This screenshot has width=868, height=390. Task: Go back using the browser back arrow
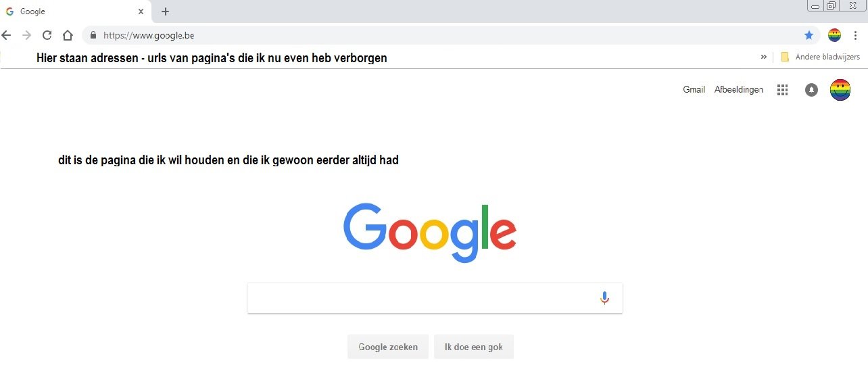point(7,35)
